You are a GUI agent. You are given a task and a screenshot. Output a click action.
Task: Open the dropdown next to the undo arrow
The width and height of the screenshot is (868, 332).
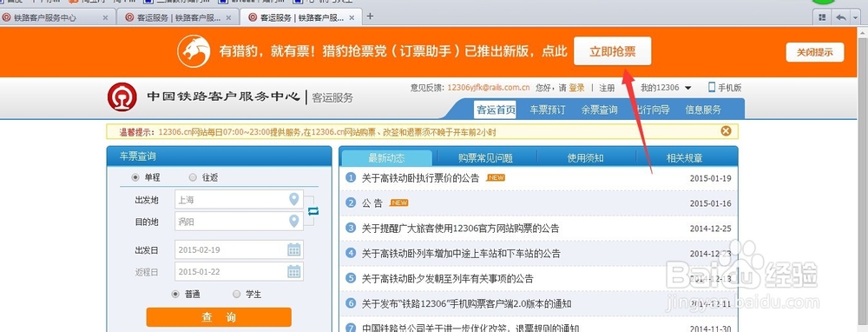tap(855, 17)
